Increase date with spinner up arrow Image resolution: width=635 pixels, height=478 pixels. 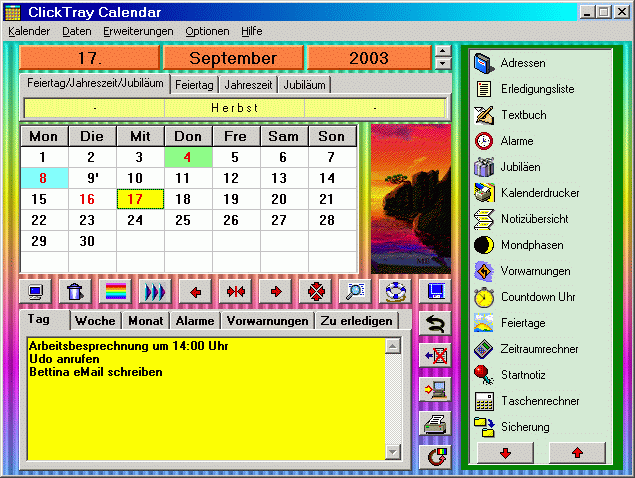coord(443,51)
